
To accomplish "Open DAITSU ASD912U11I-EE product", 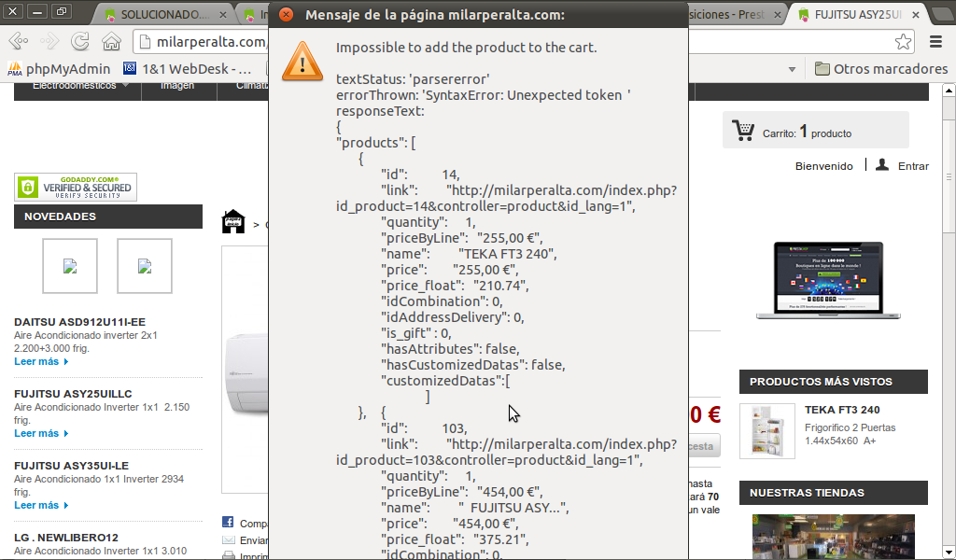I will [x=80, y=322].
